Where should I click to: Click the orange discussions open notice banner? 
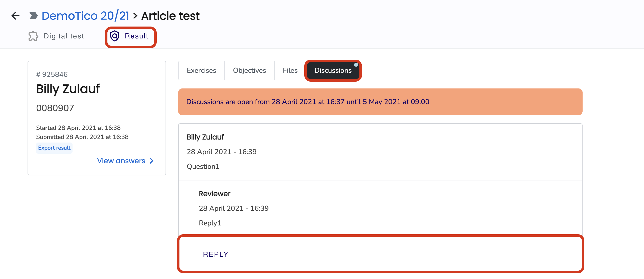point(380,102)
